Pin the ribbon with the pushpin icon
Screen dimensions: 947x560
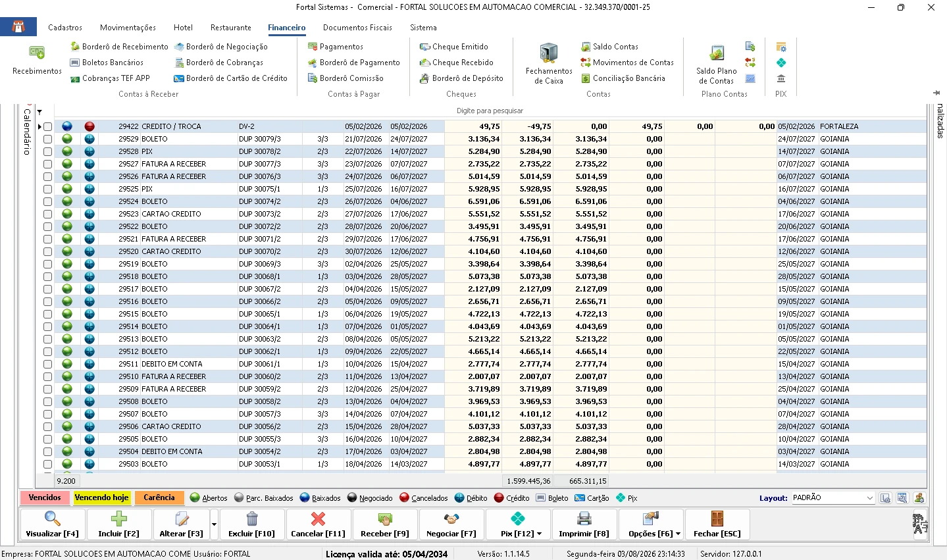click(936, 93)
